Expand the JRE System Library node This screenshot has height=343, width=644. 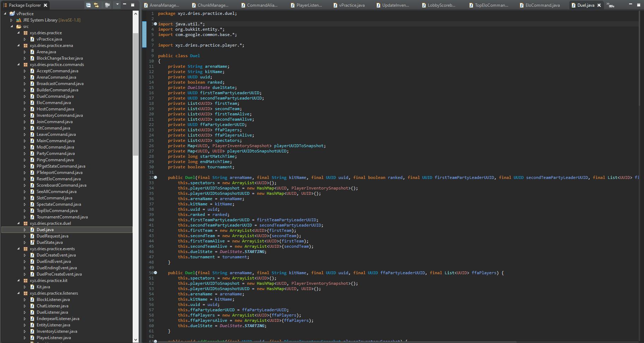[x=12, y=20]
